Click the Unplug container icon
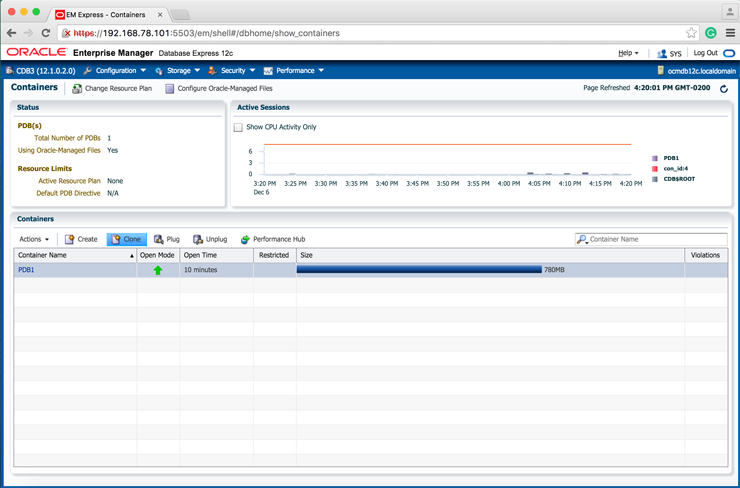 click(198, 239)
